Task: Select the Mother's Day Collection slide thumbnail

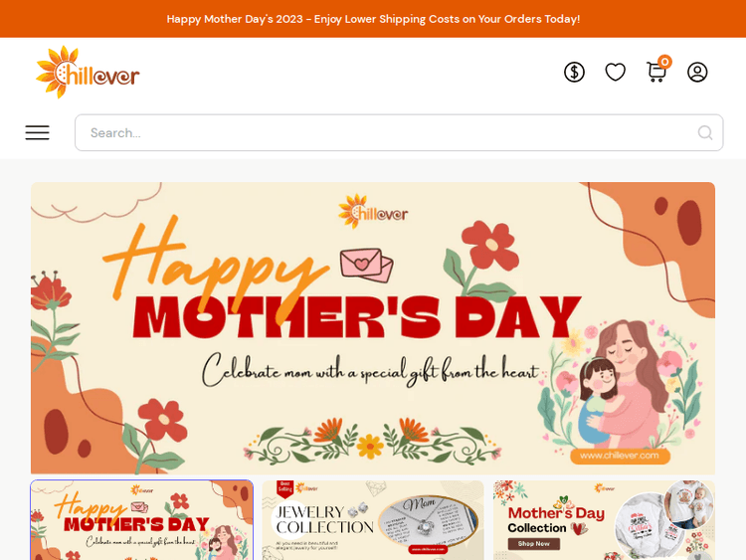Action: [x=604, y=520]
